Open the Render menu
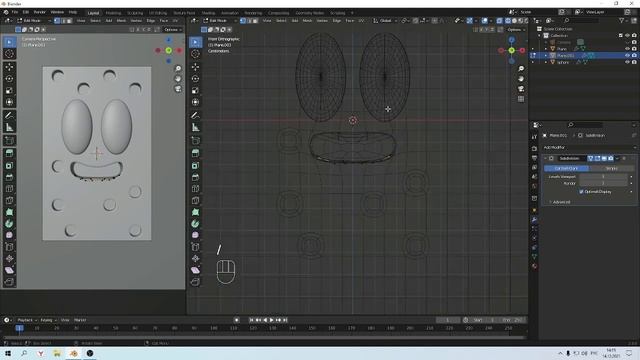The height and width of the screenshot is (360, 640). pyautogui.click(x=40, y=12)
